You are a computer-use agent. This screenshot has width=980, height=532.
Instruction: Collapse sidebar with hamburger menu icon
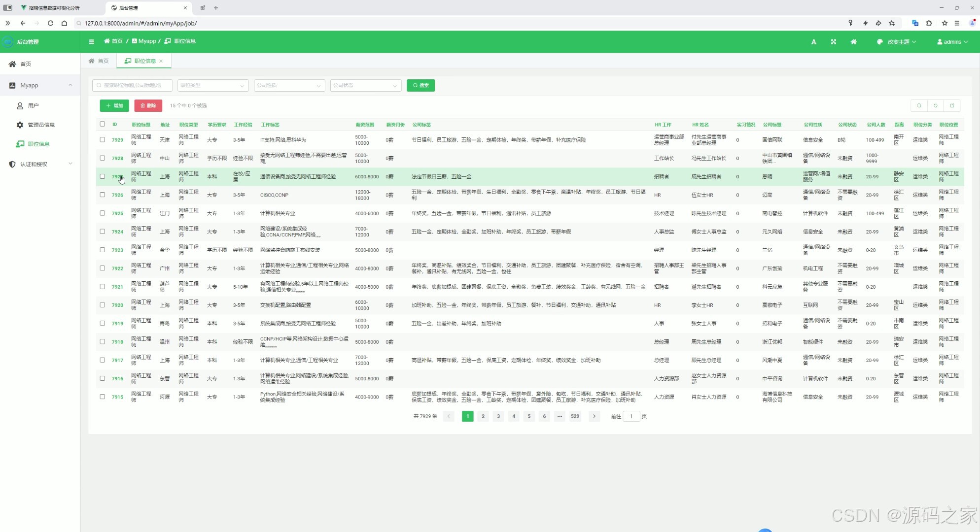coord(91,42)
